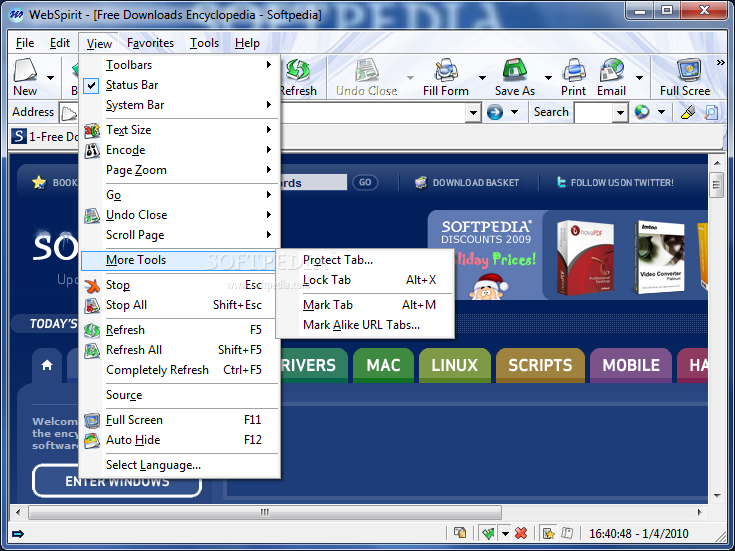Viewport: 735px width, 551px height.
Task: Choose Select Language... menu entry
Action: (x=180, y=465)
